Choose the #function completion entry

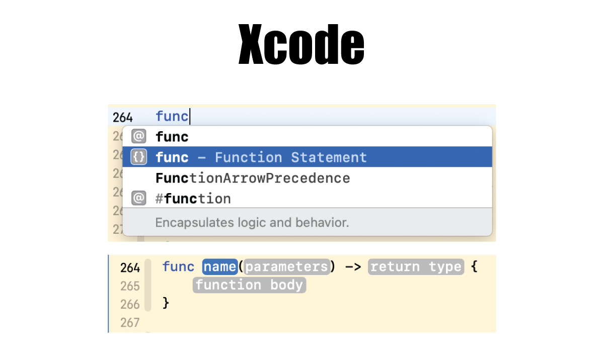tap(193, 198)
